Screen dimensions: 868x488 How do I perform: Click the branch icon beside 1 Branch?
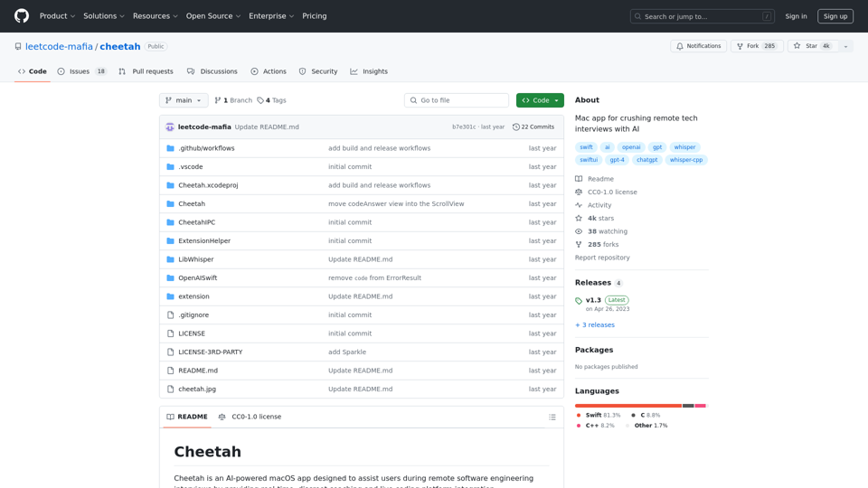coord(218,100)
